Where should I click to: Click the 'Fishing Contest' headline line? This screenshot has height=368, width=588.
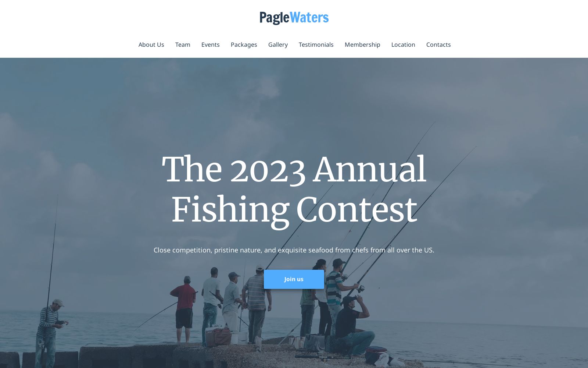pyautogui.click(x=294, y=210)
